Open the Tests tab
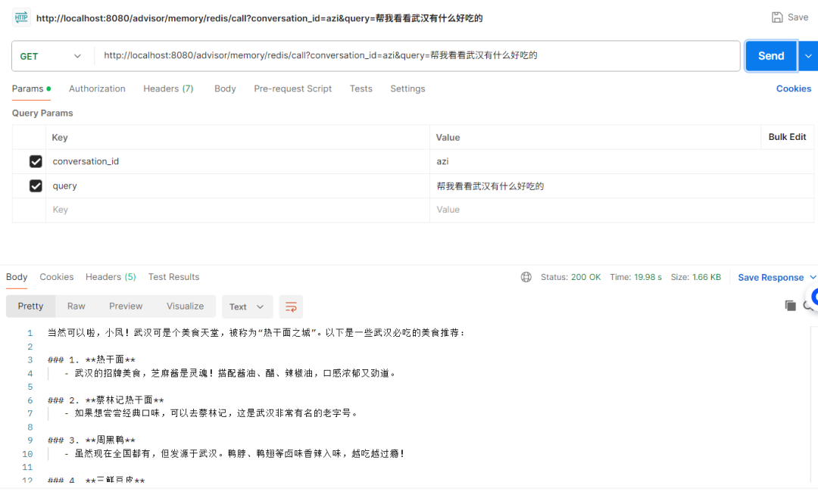The height and width of the screenshot is (504, 818). [361, 89]
